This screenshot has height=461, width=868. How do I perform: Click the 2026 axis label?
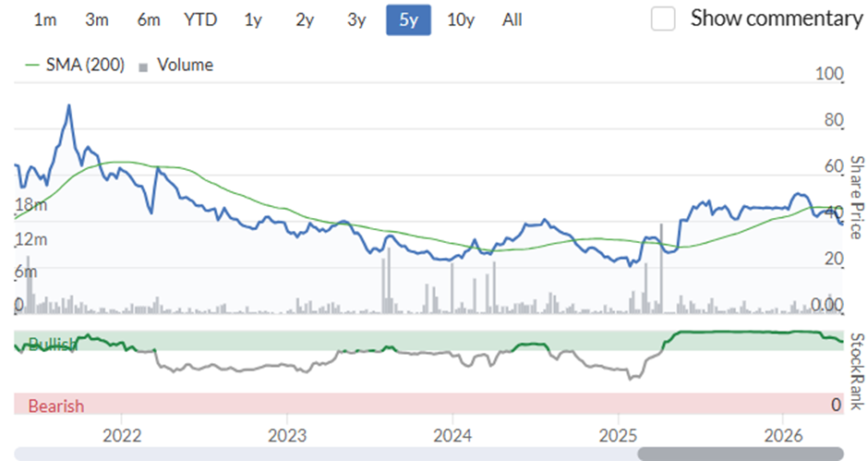coord(783,435)
